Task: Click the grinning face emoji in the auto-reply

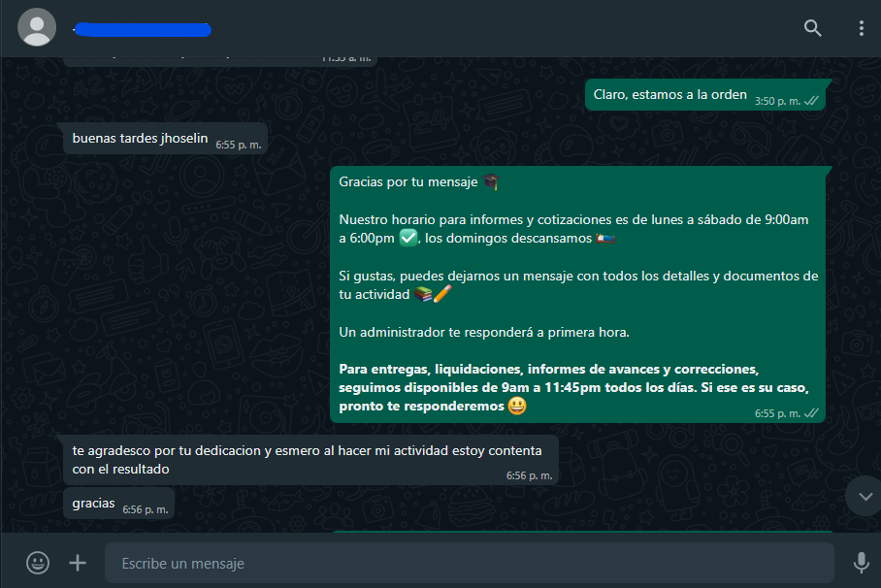Action: [517, 406]
